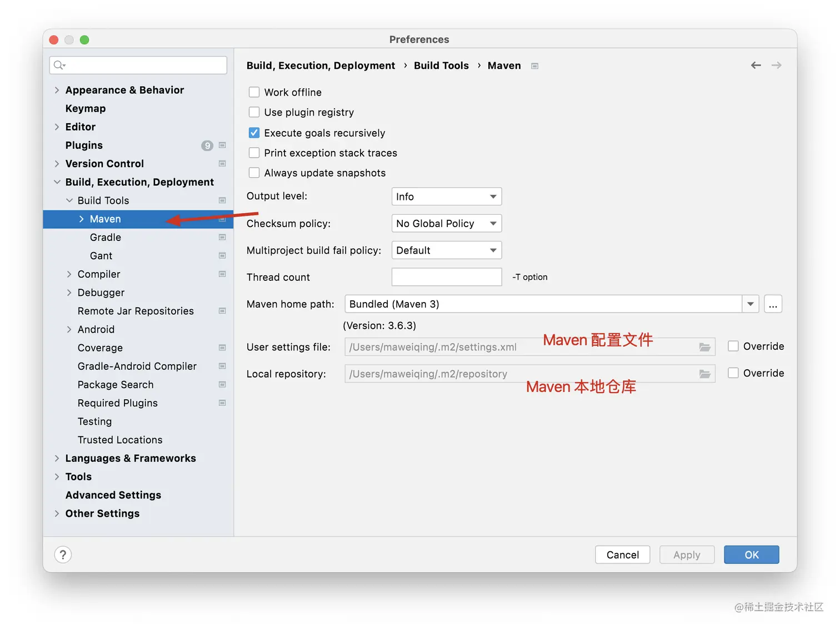
Task: Check Override for User settings file
Action: (733, 346)
